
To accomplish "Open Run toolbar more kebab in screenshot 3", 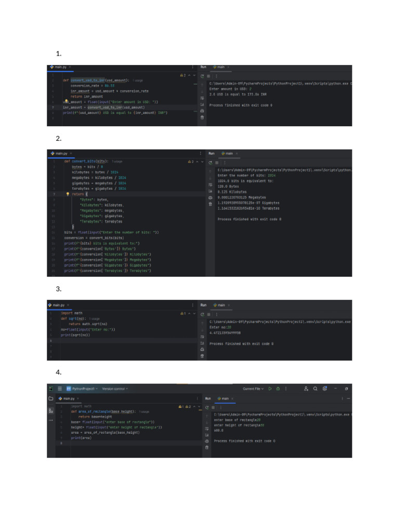I will pyautogui.click(x=217, y=314).
